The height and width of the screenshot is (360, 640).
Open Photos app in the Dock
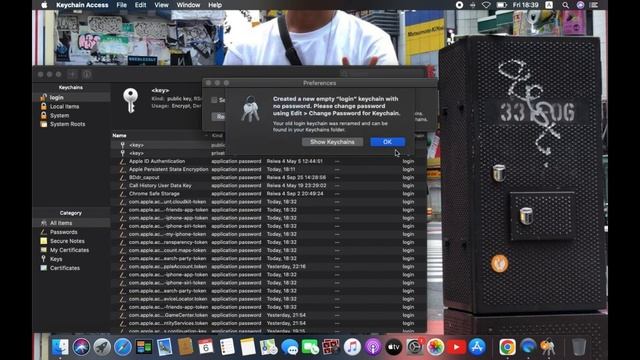point(436,347)
